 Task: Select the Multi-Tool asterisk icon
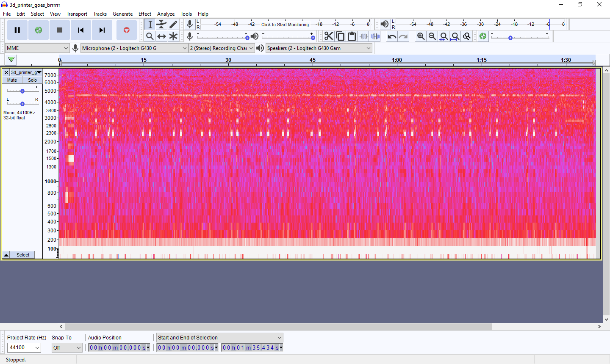(x=173, y=36)
